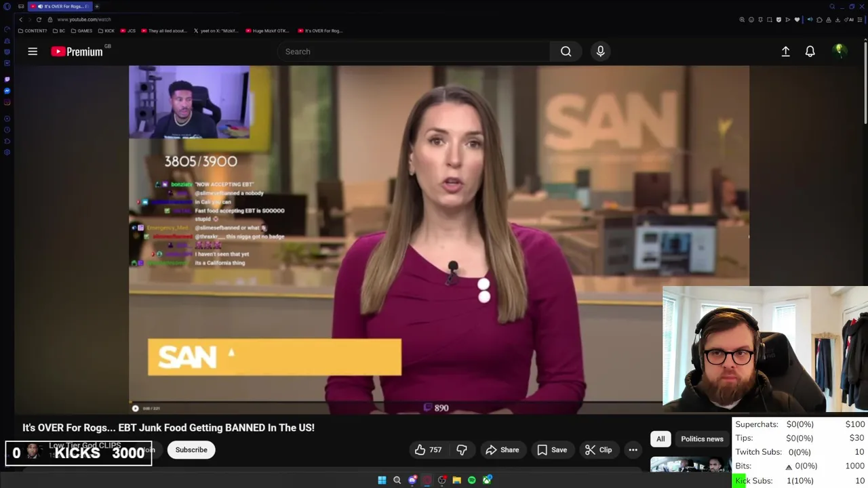Open the YouTube guide hamburger menu
Image resolution: width=868 pixels, height=488 pixels.
(x=33, y=52)
